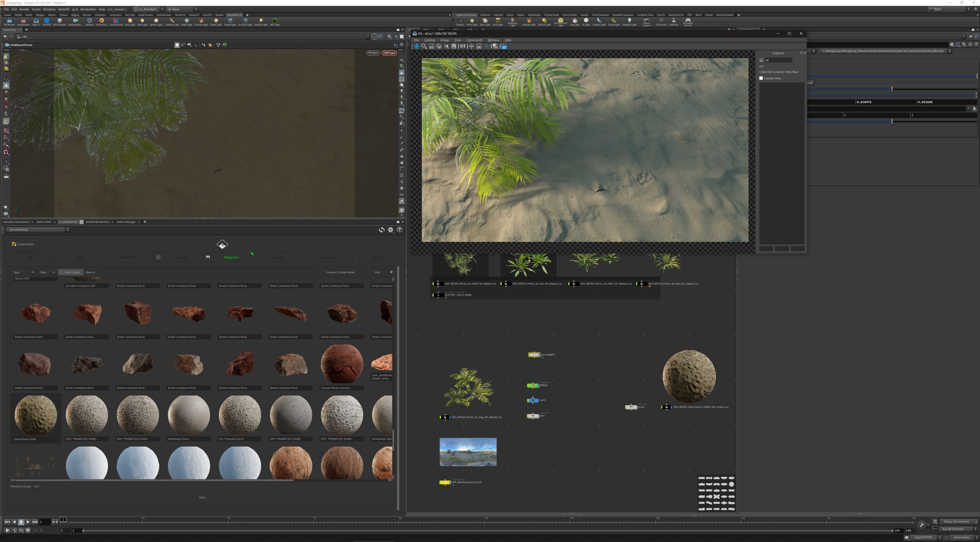
Task: Click the CodeHandler button
Action: click(x=23, y=244)
